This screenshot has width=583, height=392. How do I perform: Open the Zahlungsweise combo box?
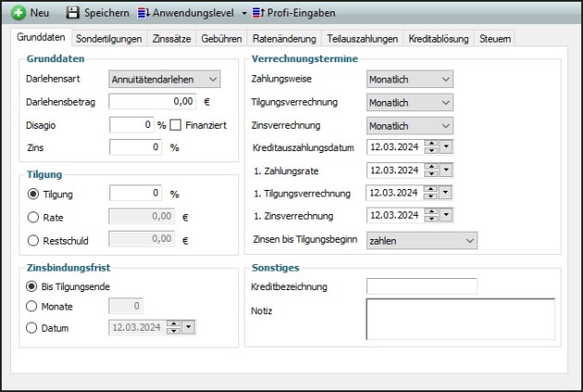tap(446, 80)
